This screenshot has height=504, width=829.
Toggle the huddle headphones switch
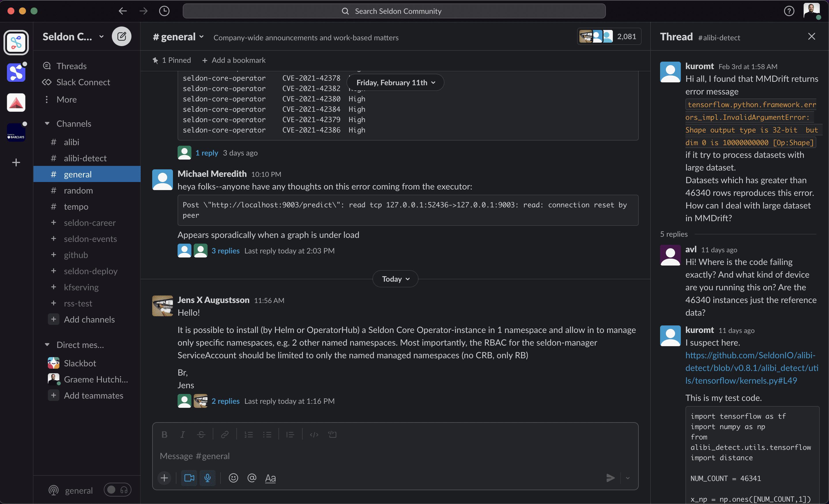(x=117, y=490)
